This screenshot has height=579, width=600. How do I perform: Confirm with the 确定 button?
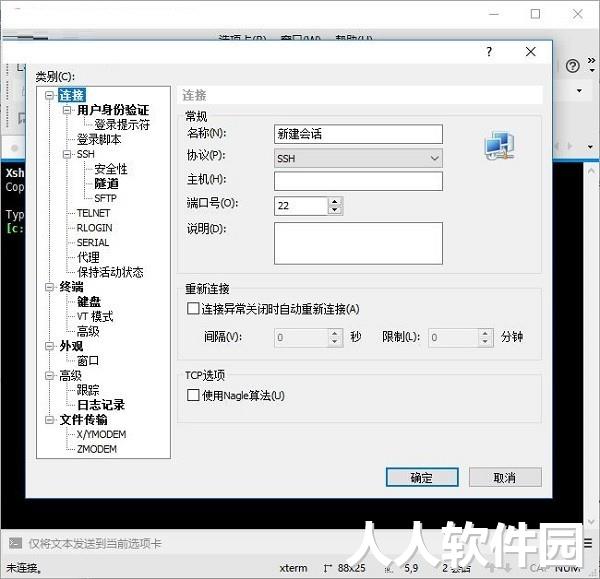[422, 477]
